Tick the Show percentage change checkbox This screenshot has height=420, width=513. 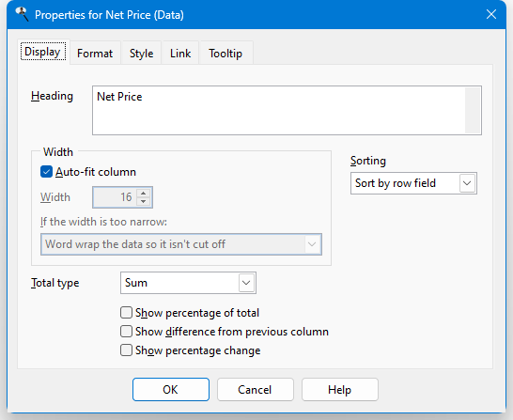point(126,350)
